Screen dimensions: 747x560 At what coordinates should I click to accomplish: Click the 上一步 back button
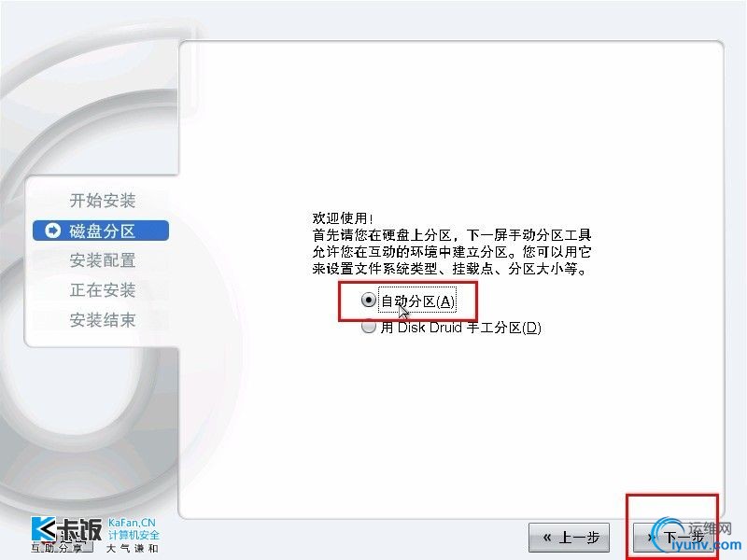569,538
